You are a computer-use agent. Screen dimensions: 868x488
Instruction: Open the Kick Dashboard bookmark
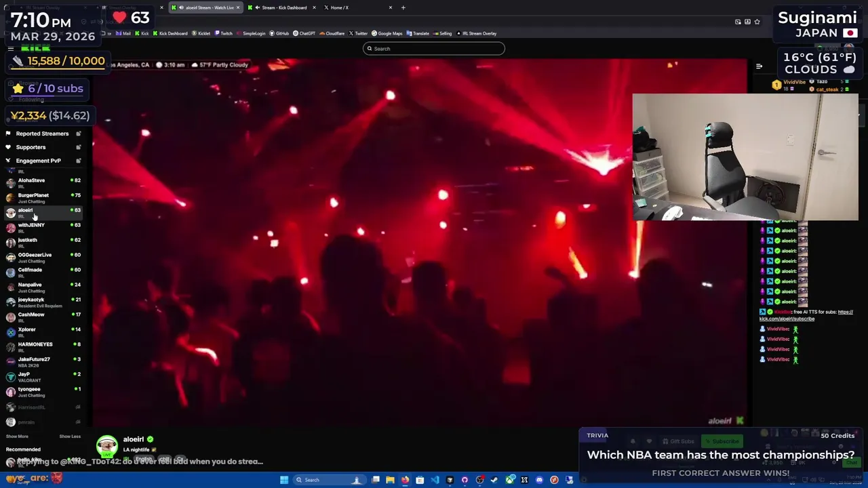point(170,33)
